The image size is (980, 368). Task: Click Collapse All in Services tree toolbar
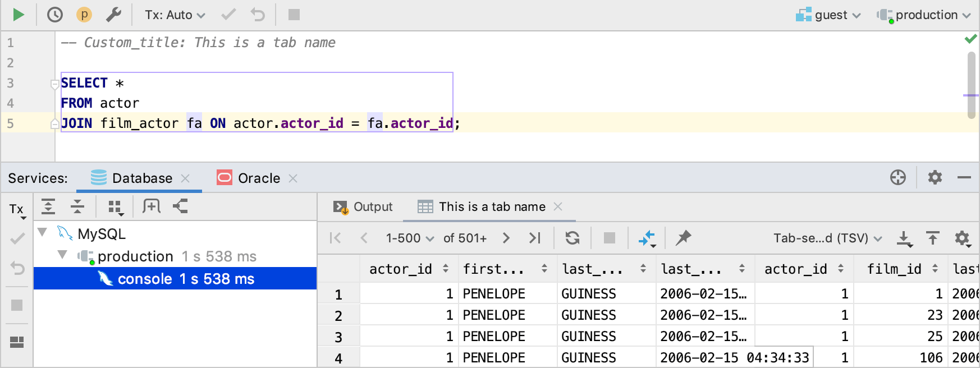(77, 206)
